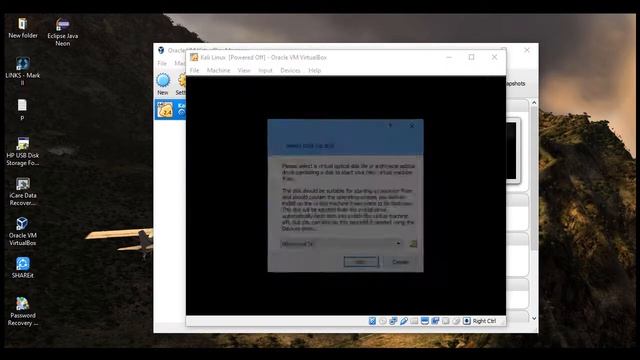Click the scroll up arrow in the Manager details
The height and width of the screenshot is (360, 640).
coord(534,102)
